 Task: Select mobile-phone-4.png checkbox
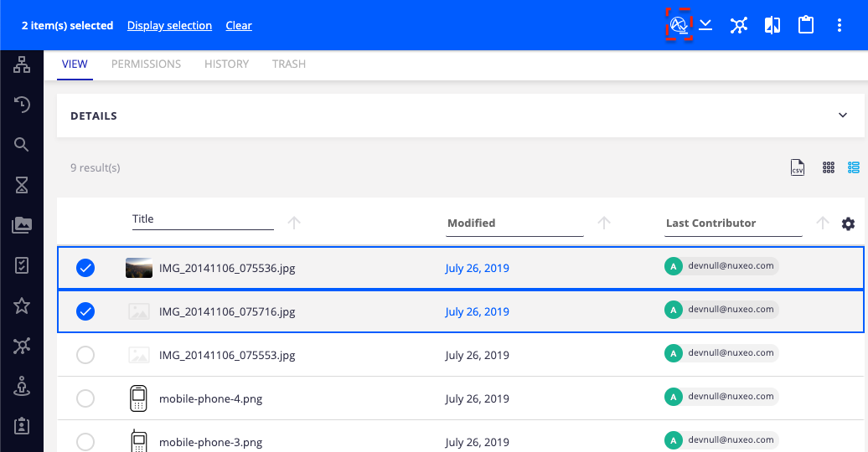tap(85, 398)
